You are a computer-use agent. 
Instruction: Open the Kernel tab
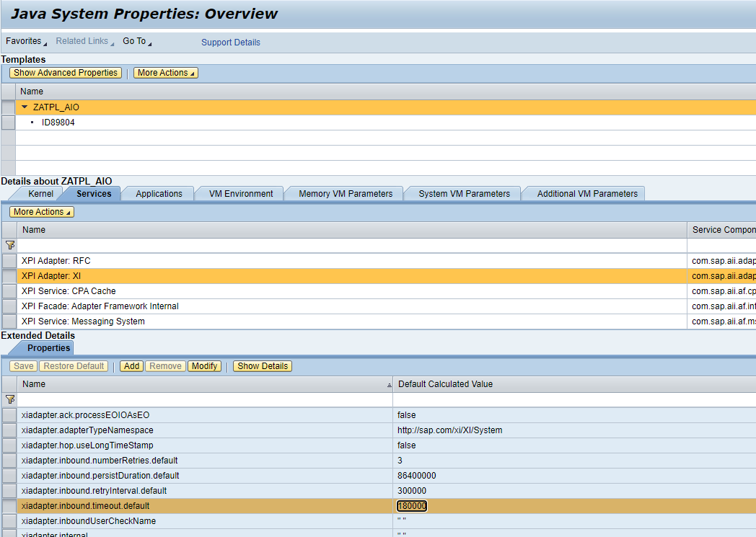[x=40, y=193]
